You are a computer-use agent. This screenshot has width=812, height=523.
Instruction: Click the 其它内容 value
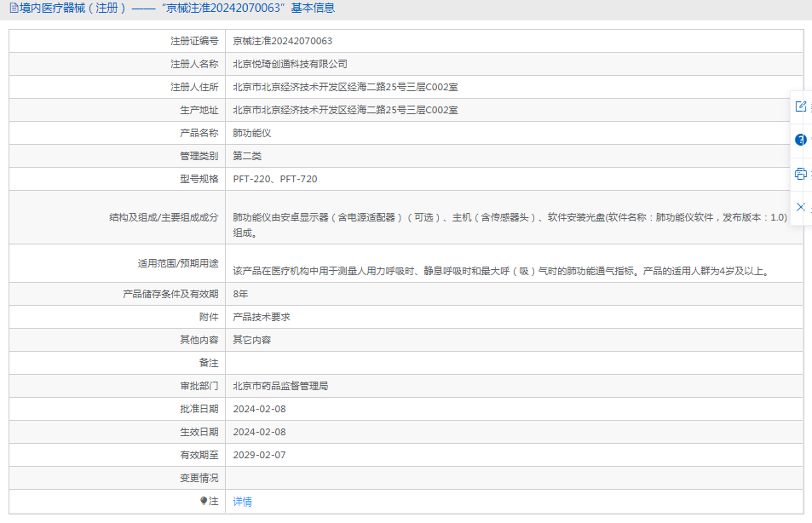(x=252, y=340)
